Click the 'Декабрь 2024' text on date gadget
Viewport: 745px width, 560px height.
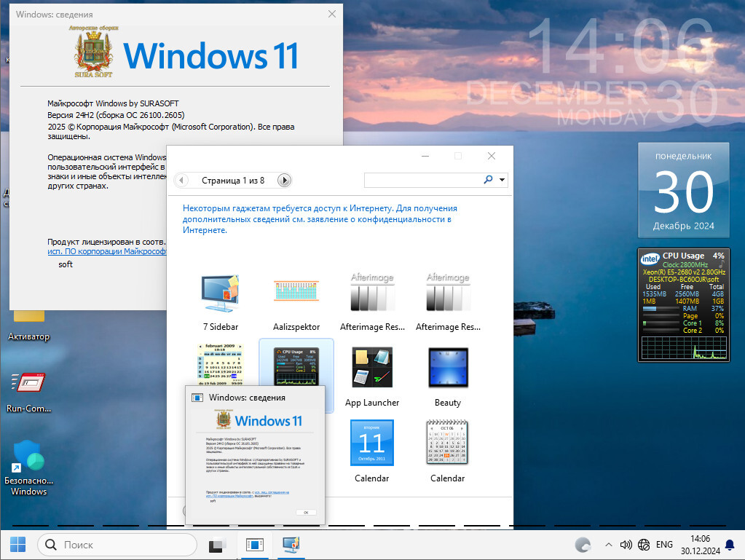pos(683,226)
